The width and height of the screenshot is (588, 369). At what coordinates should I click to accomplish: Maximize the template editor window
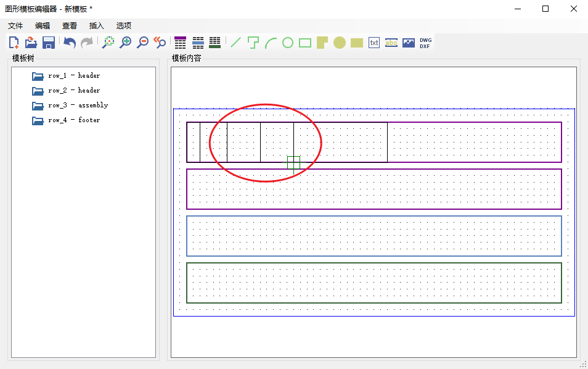[x=545, y=9]
